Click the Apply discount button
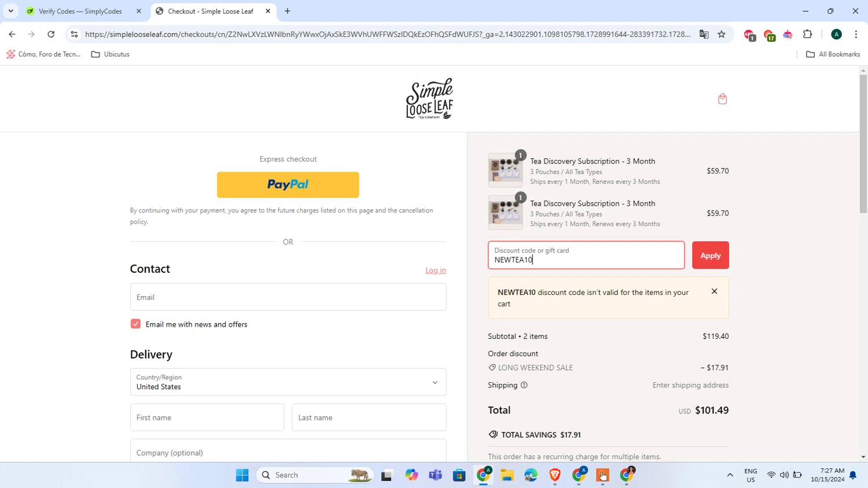The width and height of the screenshot is (868, 488). [x=710, y=255]
